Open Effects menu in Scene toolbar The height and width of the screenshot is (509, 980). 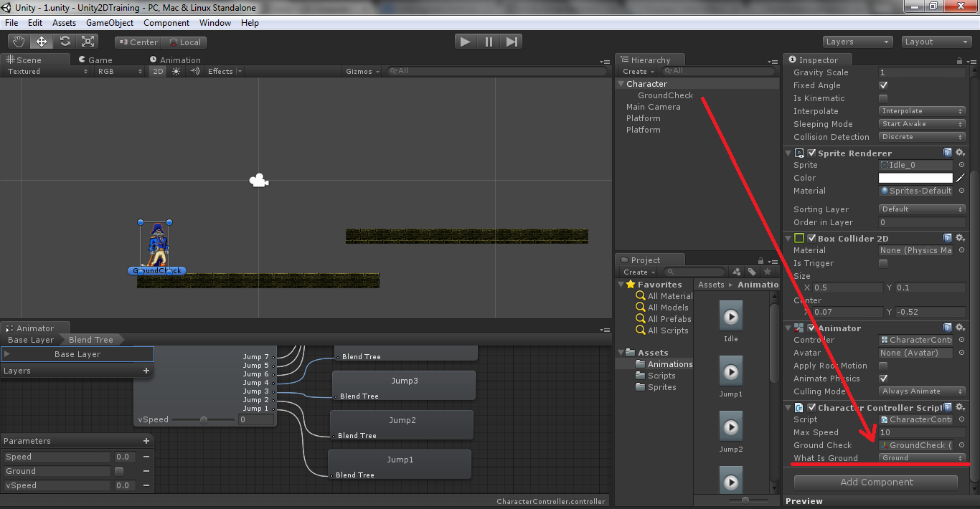225,71
